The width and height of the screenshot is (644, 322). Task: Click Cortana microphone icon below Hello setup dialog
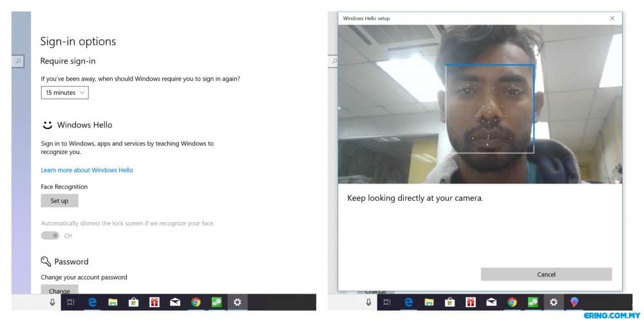[369, 302]
